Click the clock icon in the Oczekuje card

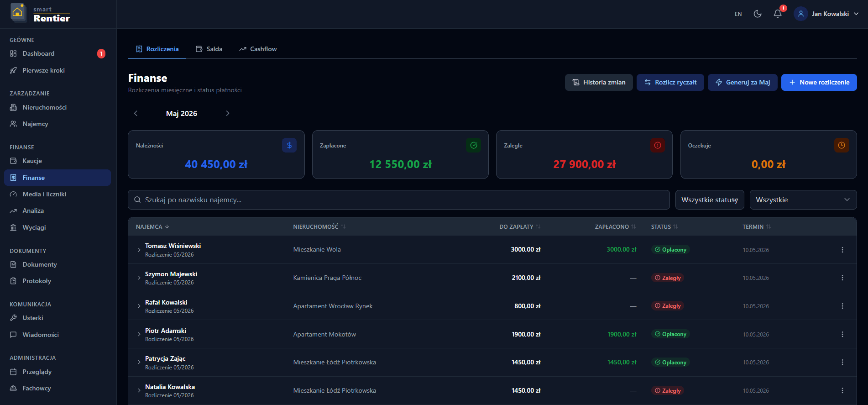[x=842, y=145]
